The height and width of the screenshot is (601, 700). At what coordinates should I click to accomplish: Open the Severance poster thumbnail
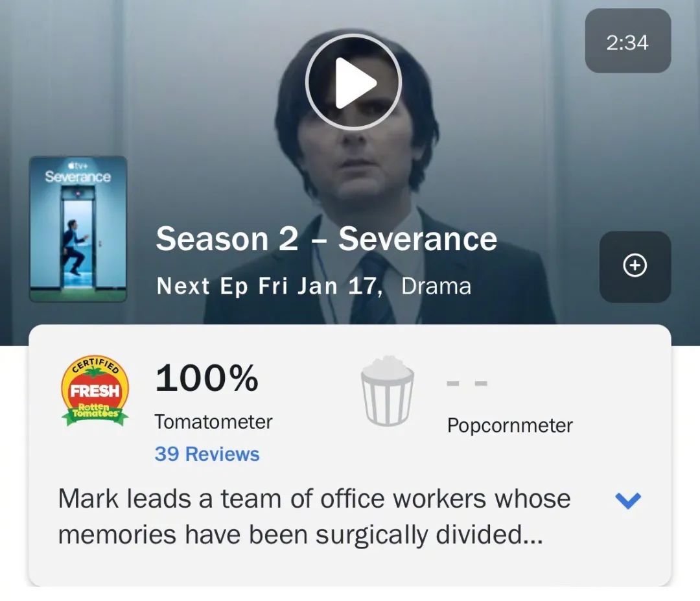[78, 229]
